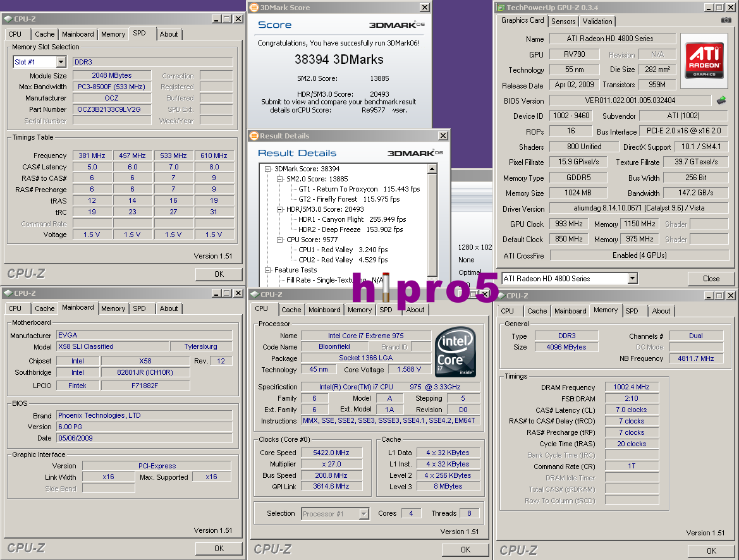Collapse the CPU Score: 9577 node
Viewport: 739px width, 560px height.
pyautogui.click(x=279, y=240)
